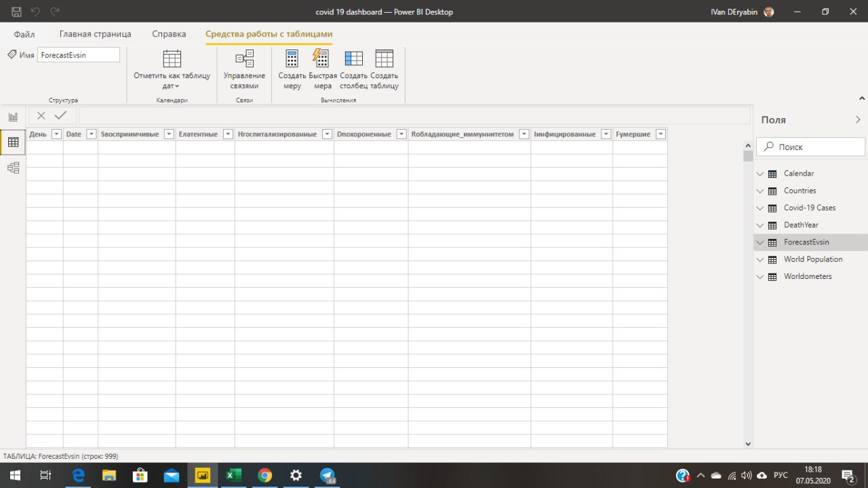Open Excel from taskbar
The width and height of the screenshot is (868, 488).
point(233,475)
